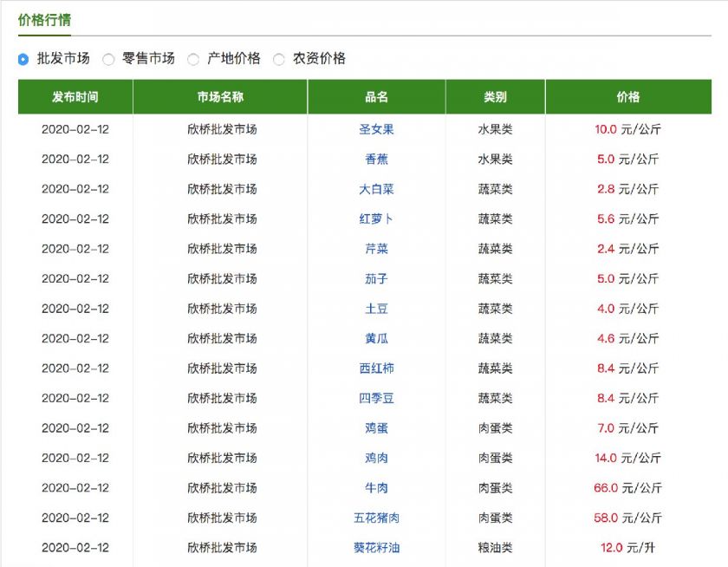Choose the 产地价格 radio option
This screenshot has width=728, height=567.
click(193, 59)
